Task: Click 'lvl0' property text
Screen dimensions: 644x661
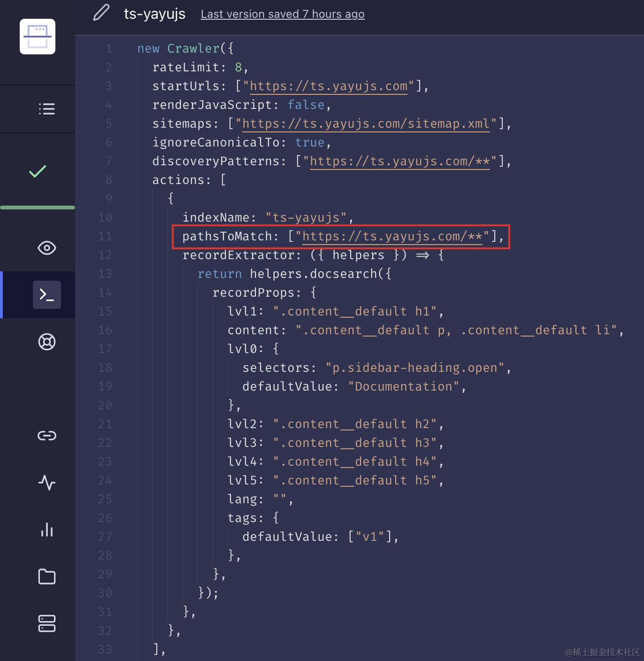Action: pos(242,349)
